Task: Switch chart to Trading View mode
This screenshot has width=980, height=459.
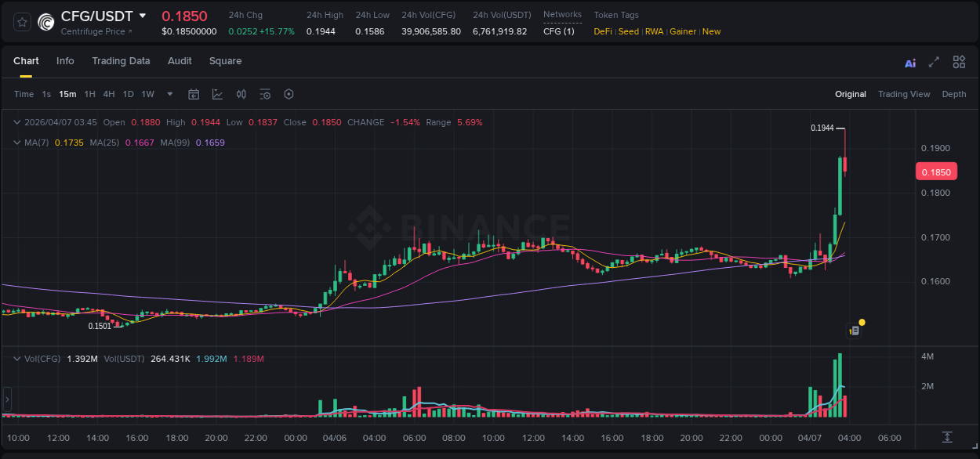Action: [904, 94]
